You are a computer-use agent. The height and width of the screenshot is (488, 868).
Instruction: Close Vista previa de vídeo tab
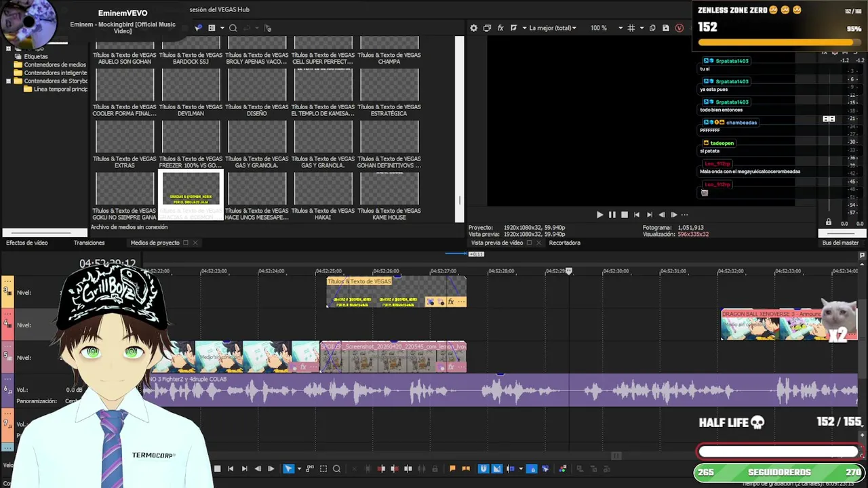(538, 243)
